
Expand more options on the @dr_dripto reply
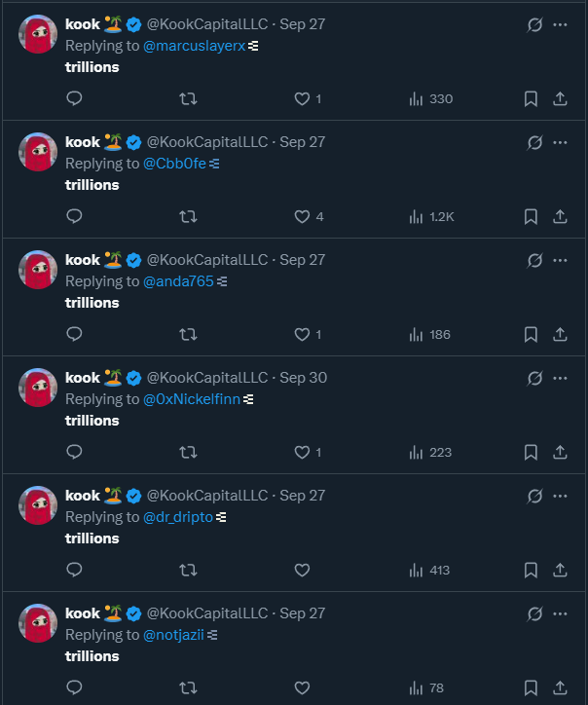(x=560, y=496)
